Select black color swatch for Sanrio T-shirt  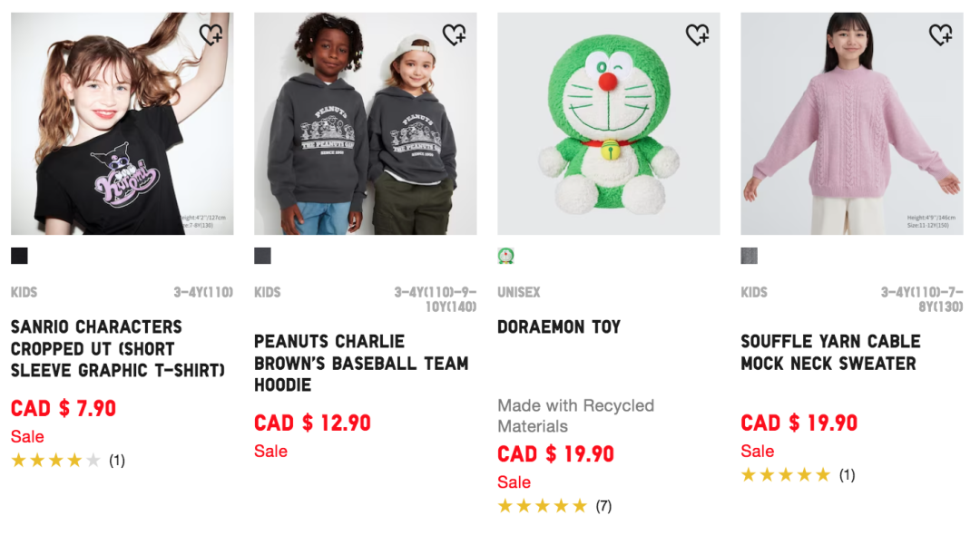(19, 256)
